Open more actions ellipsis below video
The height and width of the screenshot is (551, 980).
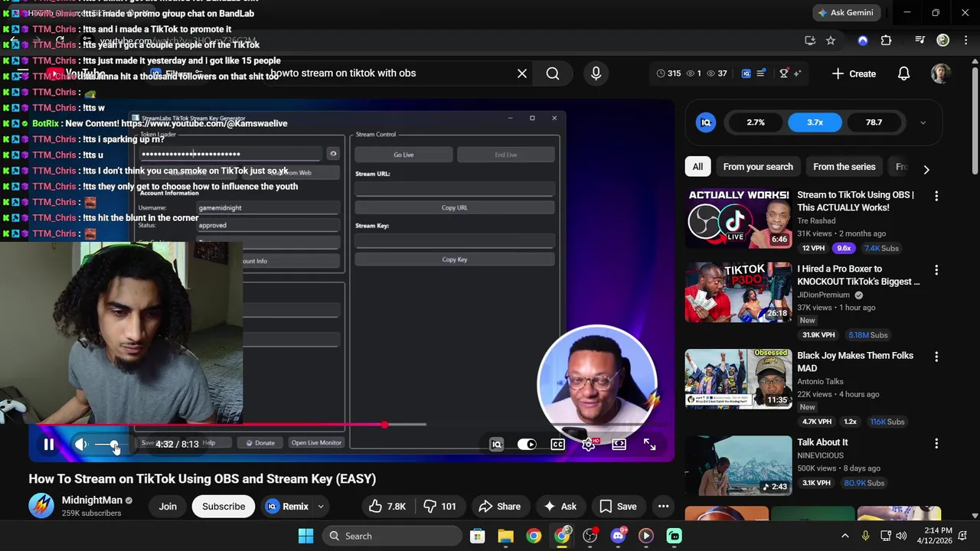(x=663, y=506)
